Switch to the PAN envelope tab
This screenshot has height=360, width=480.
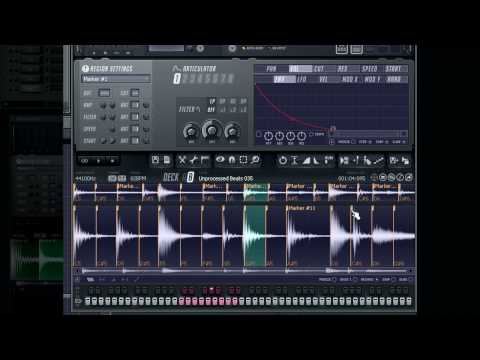[271, 69]
